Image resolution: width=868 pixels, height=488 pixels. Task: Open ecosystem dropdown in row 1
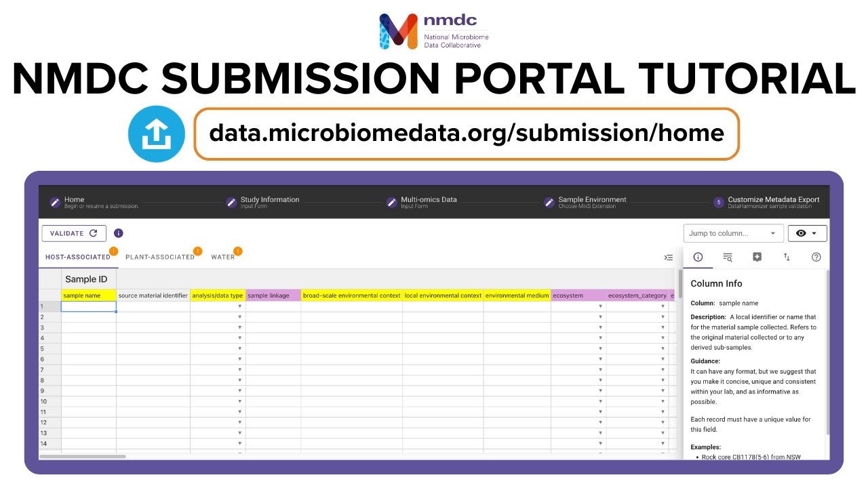600,306
